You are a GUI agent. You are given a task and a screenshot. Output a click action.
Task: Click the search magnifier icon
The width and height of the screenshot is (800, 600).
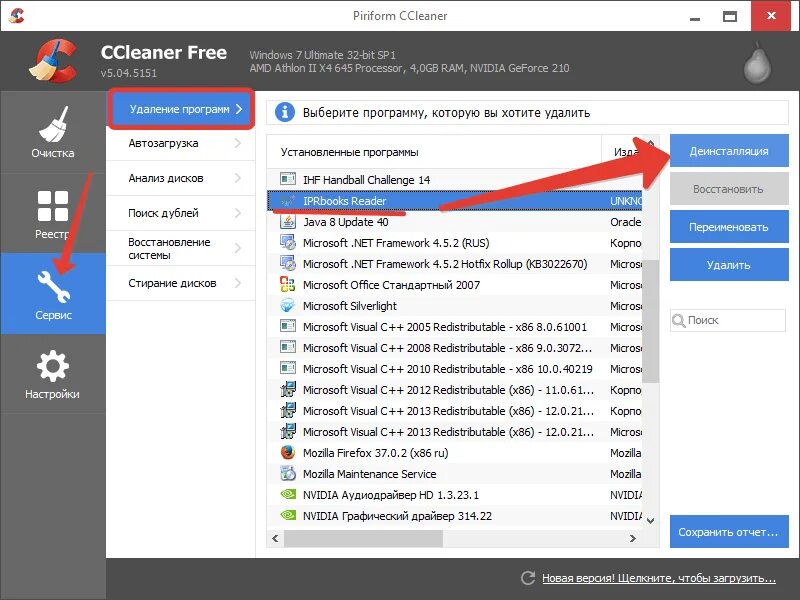click(x=679, y=320)
